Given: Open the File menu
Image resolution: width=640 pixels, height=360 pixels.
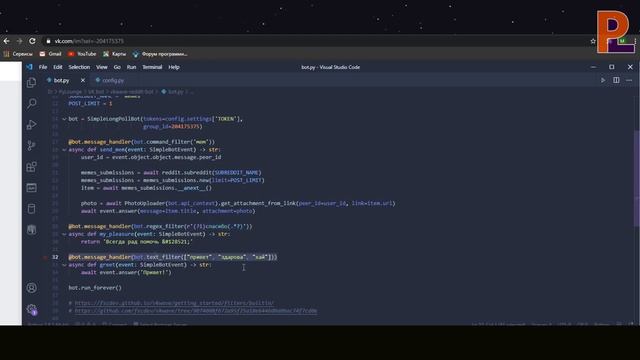Looking at the screenshot, I should pyautogui.click(x=43, y=67).
